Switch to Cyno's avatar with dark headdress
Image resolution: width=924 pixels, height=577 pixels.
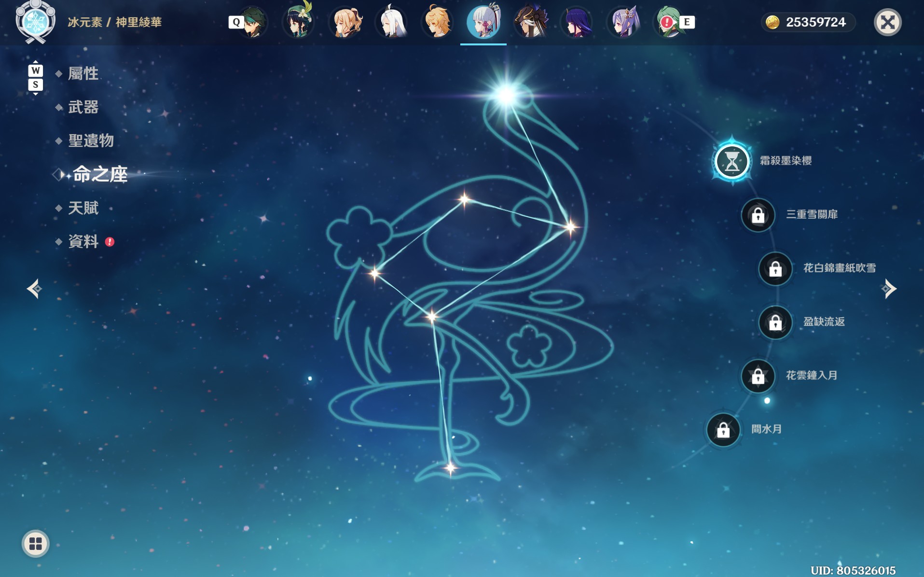tap(530, 22)
